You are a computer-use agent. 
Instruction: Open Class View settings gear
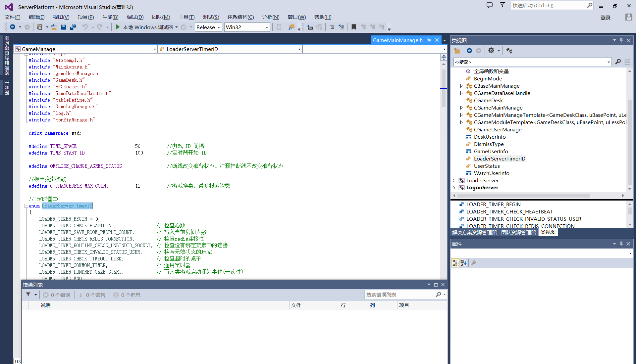491,51
